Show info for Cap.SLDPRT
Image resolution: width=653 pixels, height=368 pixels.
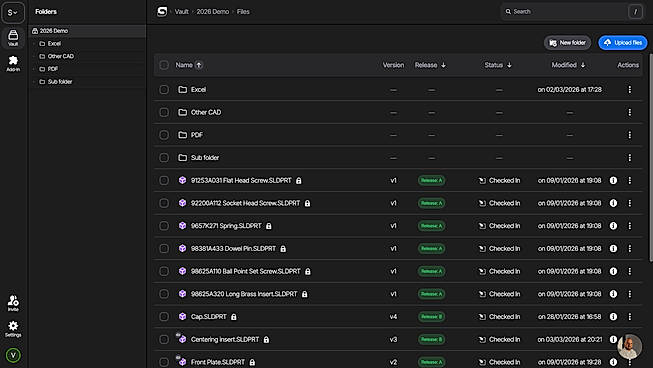click(613, 316)
